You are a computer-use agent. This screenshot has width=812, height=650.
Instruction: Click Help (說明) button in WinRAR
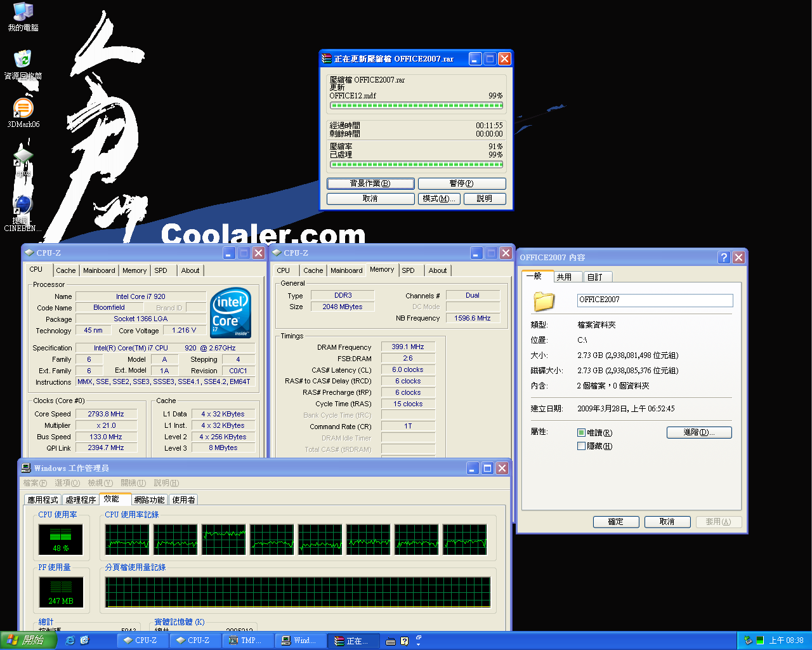pyautogui.click(x=485, y=199)
